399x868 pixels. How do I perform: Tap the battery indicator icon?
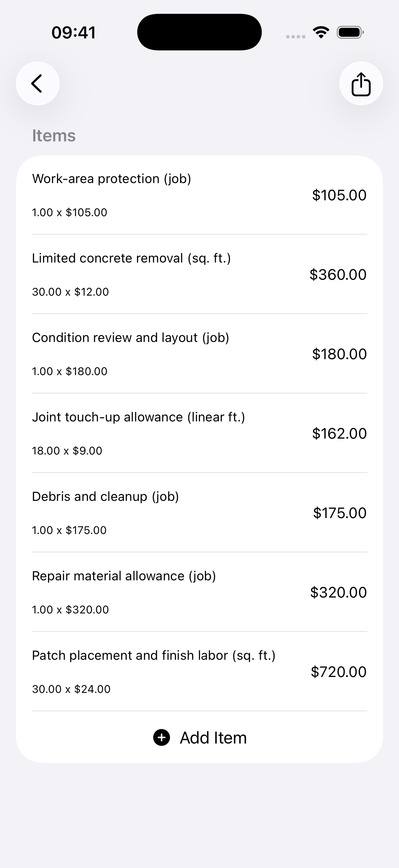350,32
